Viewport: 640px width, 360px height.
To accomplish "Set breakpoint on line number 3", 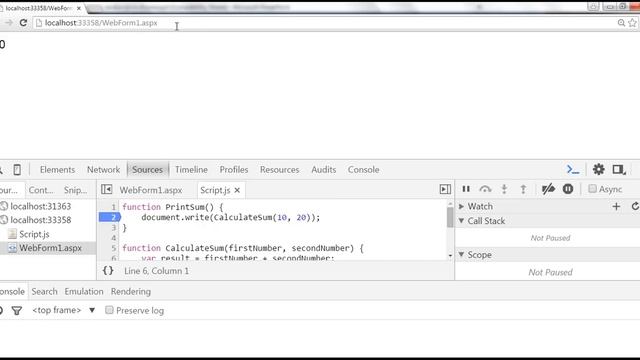I will tap(114, 228).
